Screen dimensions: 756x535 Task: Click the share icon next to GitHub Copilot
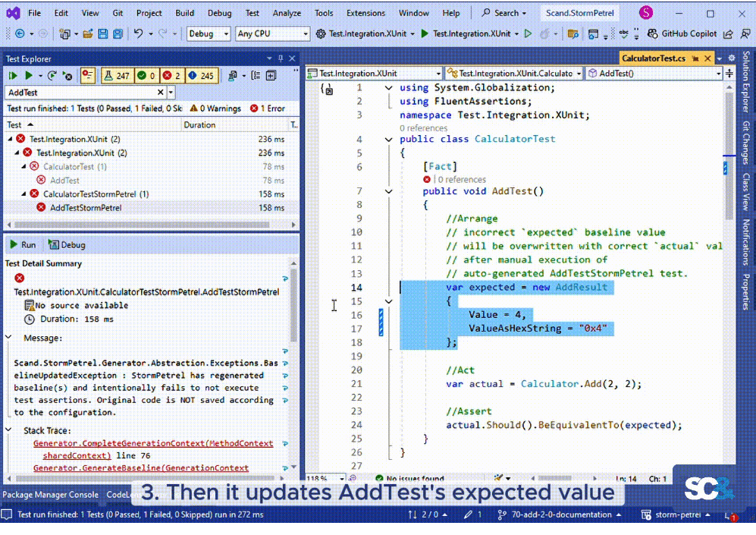729,33
